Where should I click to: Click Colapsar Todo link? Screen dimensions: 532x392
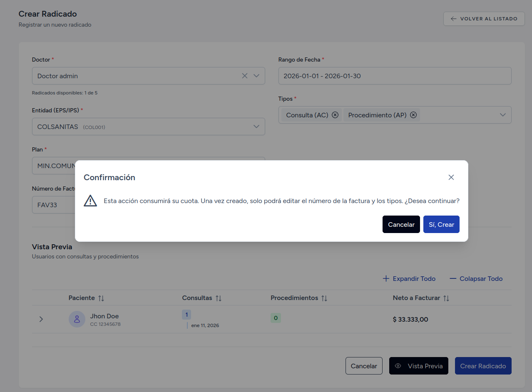coord(476,279)
